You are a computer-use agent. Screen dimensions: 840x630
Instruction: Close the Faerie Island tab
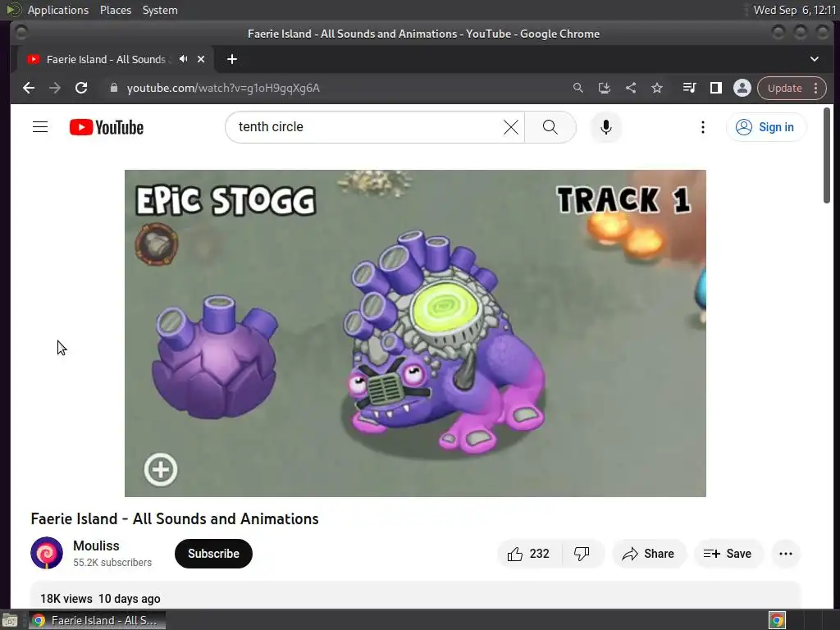pos(201,59)
